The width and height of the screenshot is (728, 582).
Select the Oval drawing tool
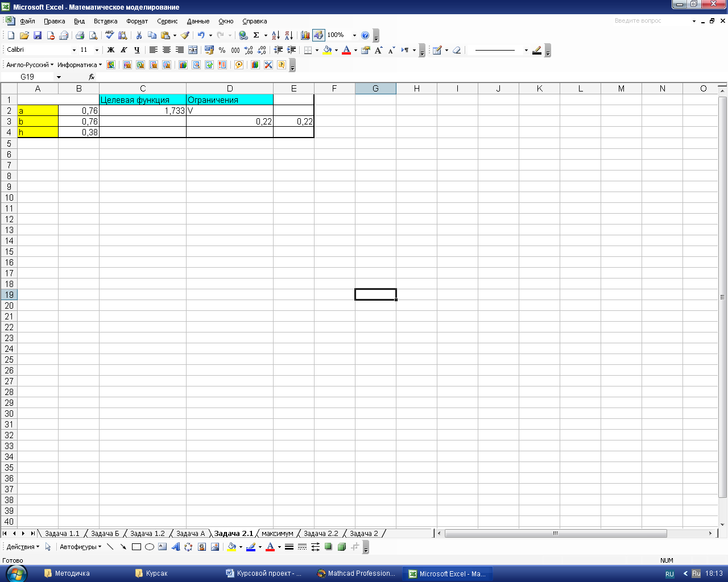(150, 547)
